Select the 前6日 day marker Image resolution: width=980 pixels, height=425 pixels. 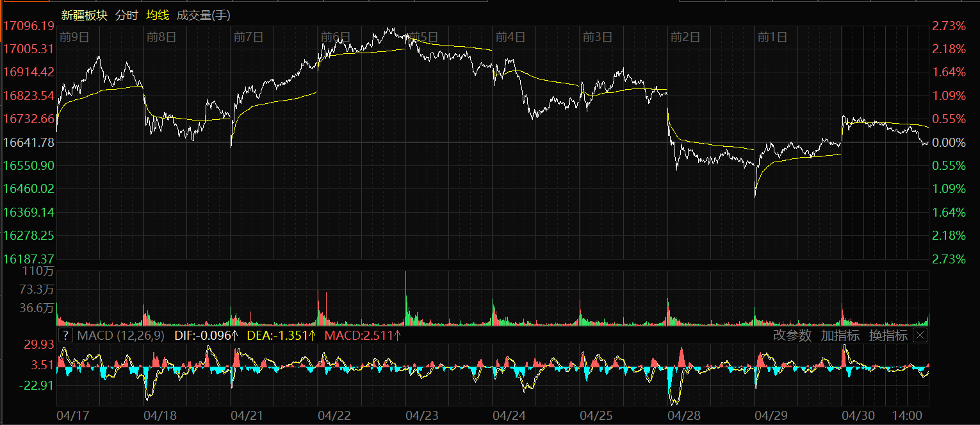336,37
